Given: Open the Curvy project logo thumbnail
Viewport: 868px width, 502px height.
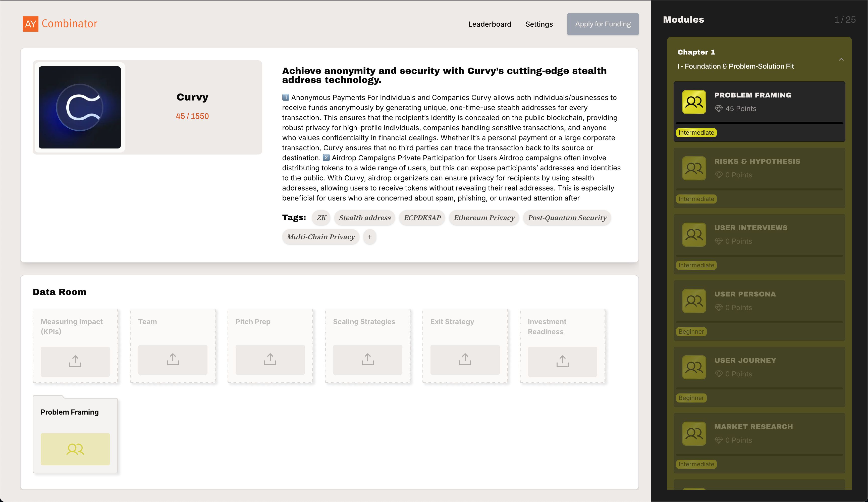Looking at the screenshot, I should point(80,107).
